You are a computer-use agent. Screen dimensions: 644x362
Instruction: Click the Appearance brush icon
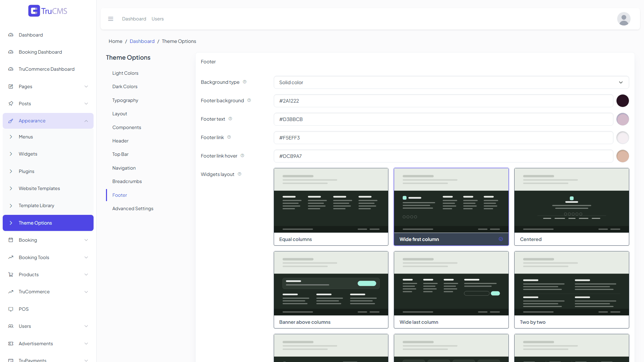pyautogui.click(x=11, y=121)
